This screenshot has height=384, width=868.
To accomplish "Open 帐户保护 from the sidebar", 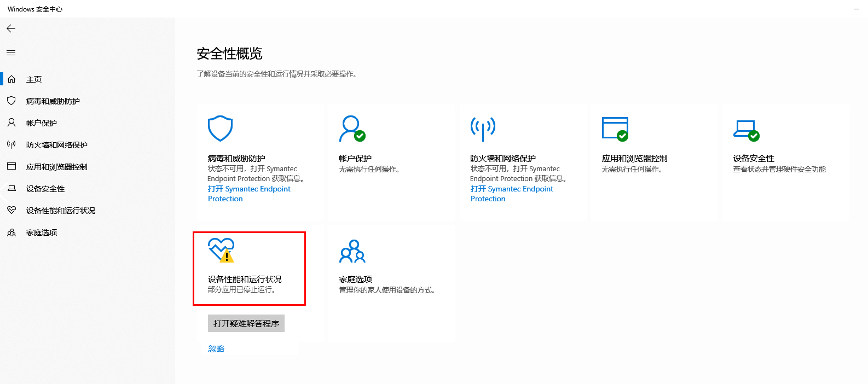I will click(42, 123).
